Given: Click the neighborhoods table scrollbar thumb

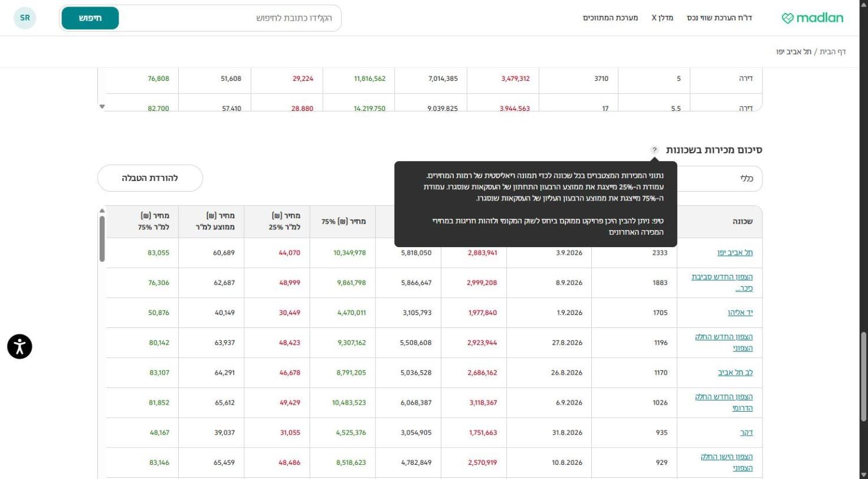Looking at the screenshot, I should click(102, 238).
